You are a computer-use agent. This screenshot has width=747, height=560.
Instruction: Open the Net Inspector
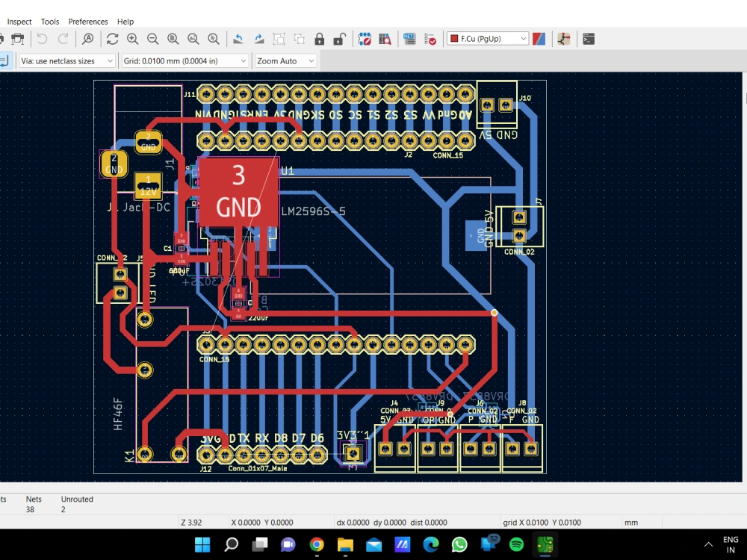pyautogui.click(x=409, y=38)
